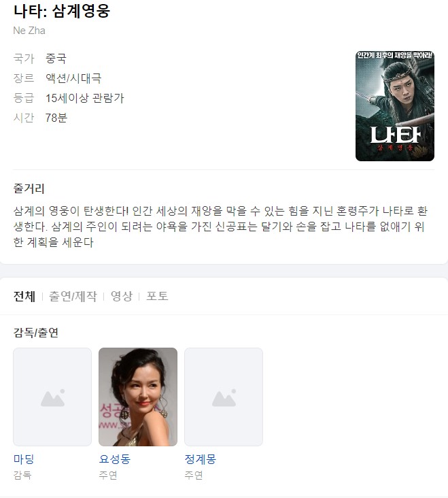The image size is (448, 498).
Task: Click the 감독/출연 section heading
Action: pos(36,333)
